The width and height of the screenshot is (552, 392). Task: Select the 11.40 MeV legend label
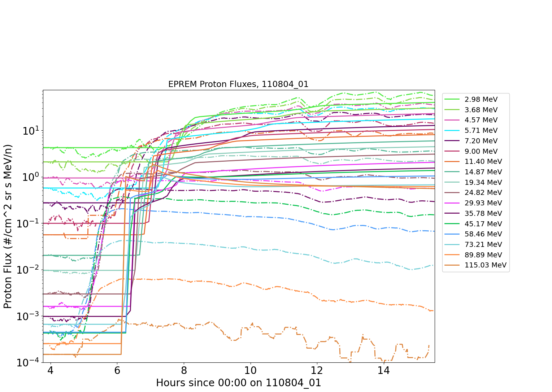point(483,161)
